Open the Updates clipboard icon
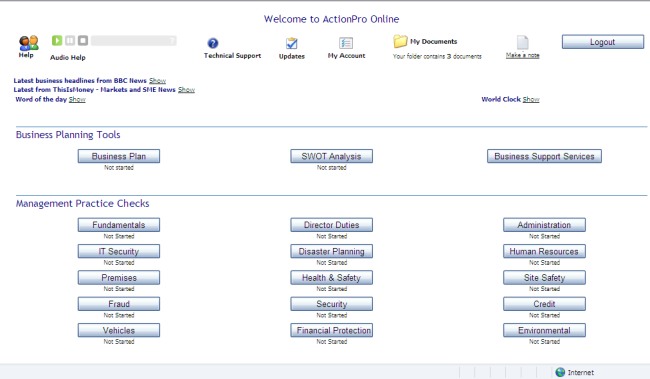Screen dimensions: 650x379 coord(292,43)
